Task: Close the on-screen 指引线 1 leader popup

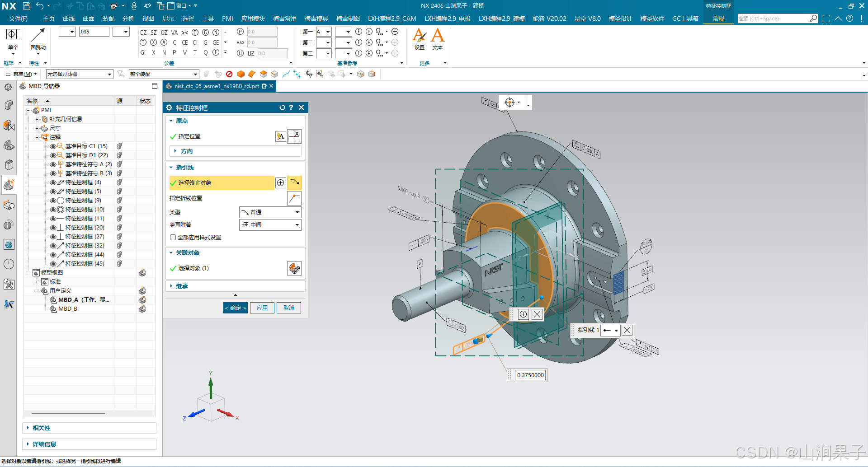Action: [627, 330]
